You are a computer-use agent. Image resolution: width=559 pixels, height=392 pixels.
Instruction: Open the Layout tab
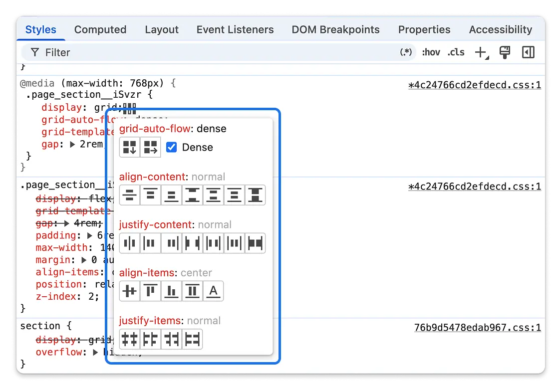coord(162,29)
